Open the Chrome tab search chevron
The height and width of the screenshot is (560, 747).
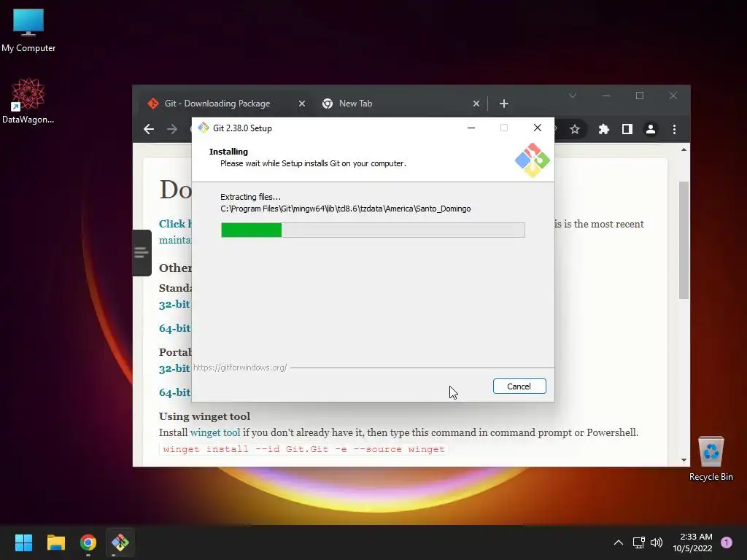click(x=573, y=96)
